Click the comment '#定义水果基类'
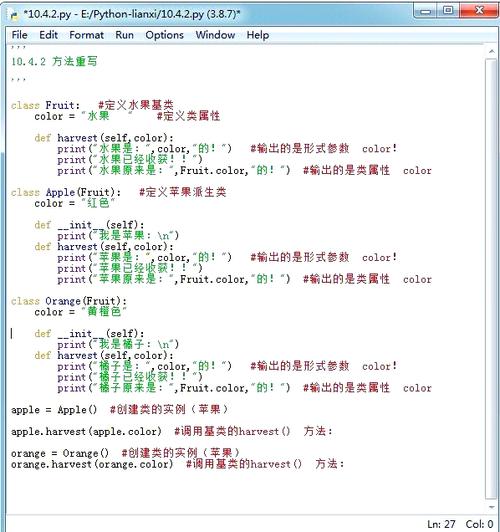This screenshot has width=500, height=532. pyautogui.click(x=136, y=105)
